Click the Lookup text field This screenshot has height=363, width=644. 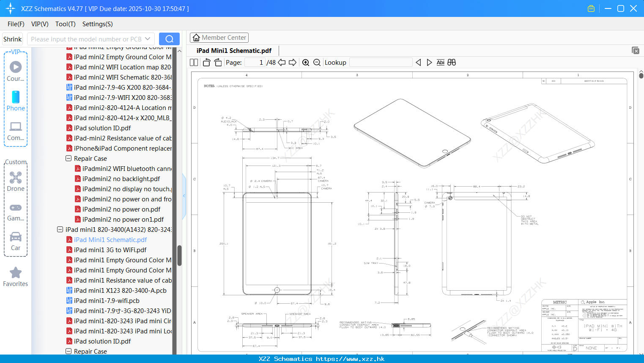coord(381,63)
